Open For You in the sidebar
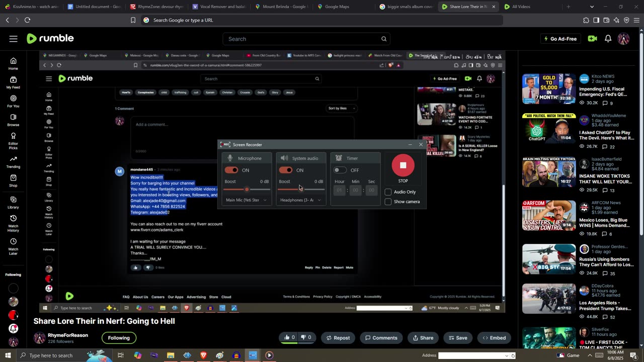Image resolution: width=644 pixels, height=362 pixels. pos(13,101)
